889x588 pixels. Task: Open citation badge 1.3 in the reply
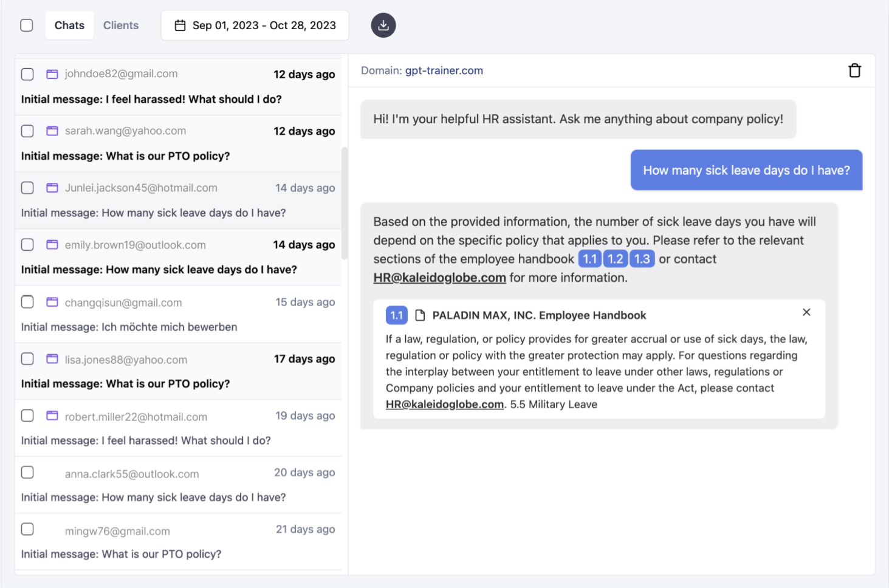[x=642, y=259]
